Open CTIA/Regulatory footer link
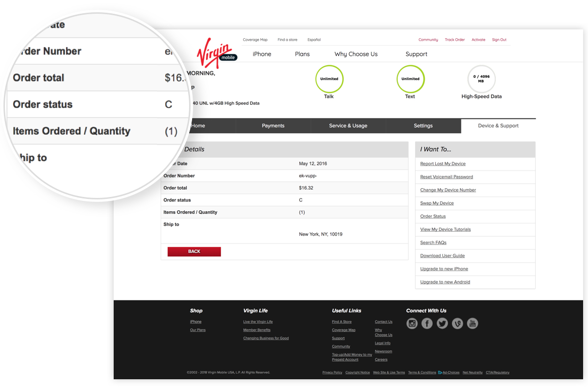Image resolution: width=588 pixels, height=392 pixels. 497,372
